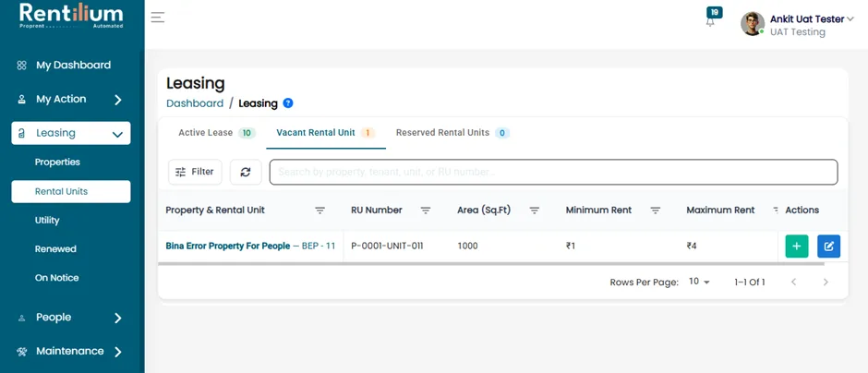Click the blue help question-mark icon

click(288, 102)
